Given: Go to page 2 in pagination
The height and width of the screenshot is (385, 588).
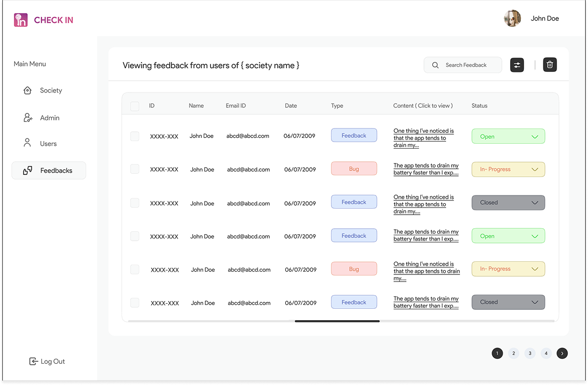Looking at the screenshot, I should pyautogui.click(x=513, y=353).
